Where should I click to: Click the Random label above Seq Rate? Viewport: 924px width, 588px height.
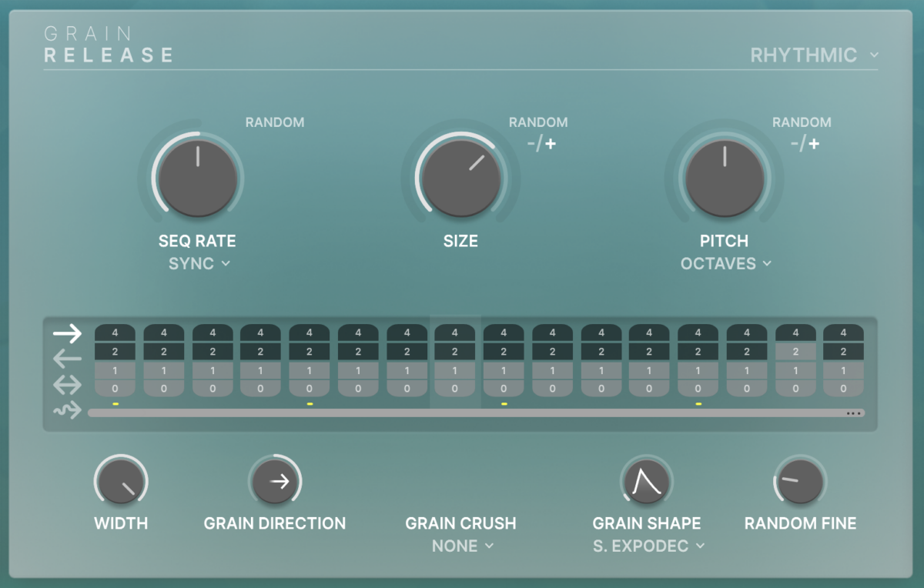275,122
